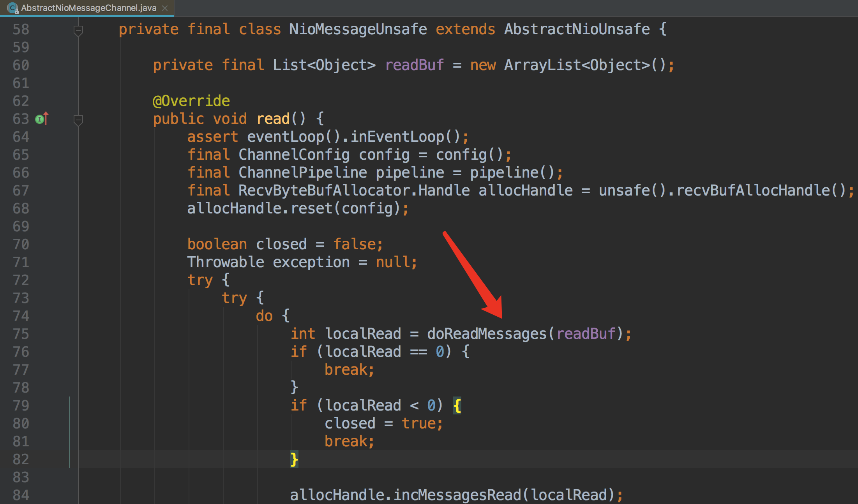Click the Java class file icon on the tab
The image size is (858, 504).
point(12,8)
